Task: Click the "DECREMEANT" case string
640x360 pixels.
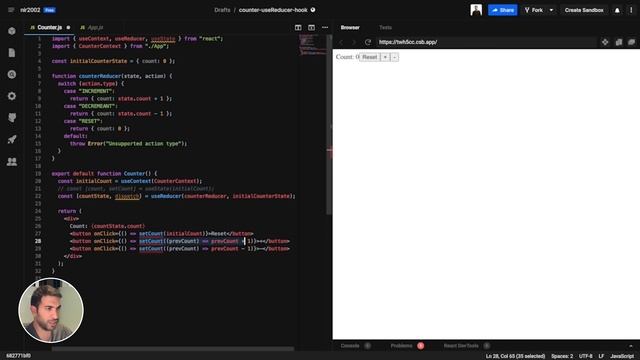Action: [x=97, y=106]
